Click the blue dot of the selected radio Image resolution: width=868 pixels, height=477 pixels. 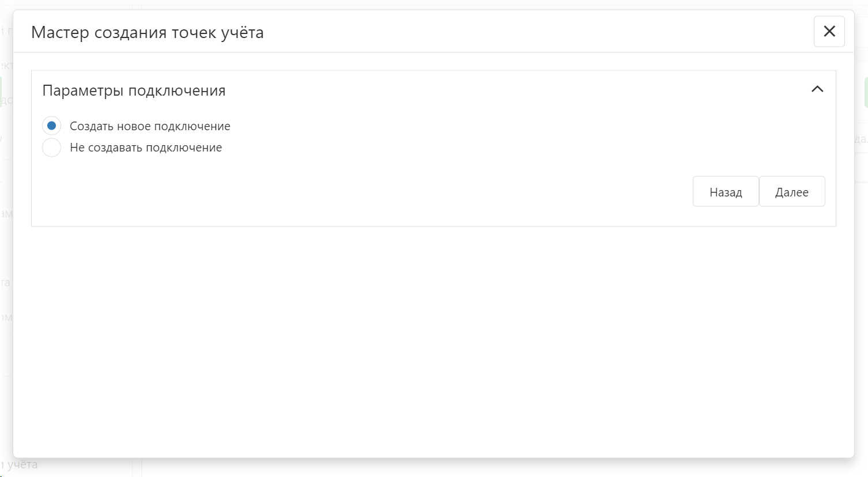pos(52,126)
